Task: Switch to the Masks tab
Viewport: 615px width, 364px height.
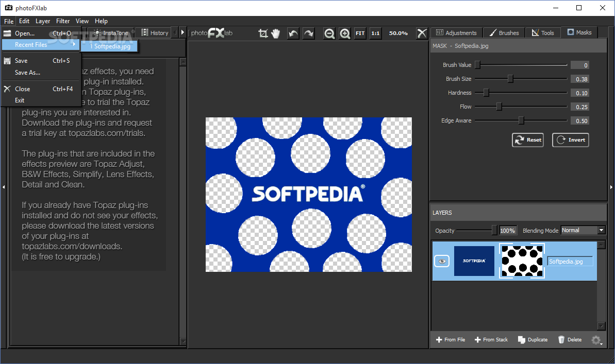Action: pyautogui.click(x=579, y=32)
